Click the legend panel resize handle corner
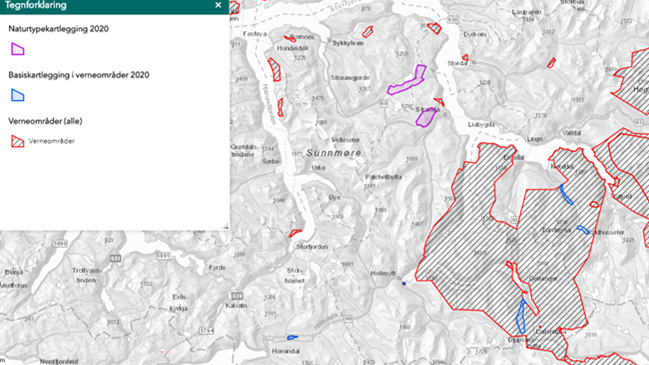This screenshot has width=649, height=365. pyautogui.click(x=226, y=226)
